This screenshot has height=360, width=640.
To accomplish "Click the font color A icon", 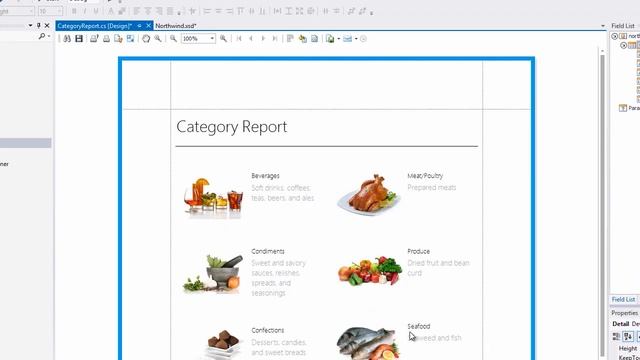I will click(111, 11).
